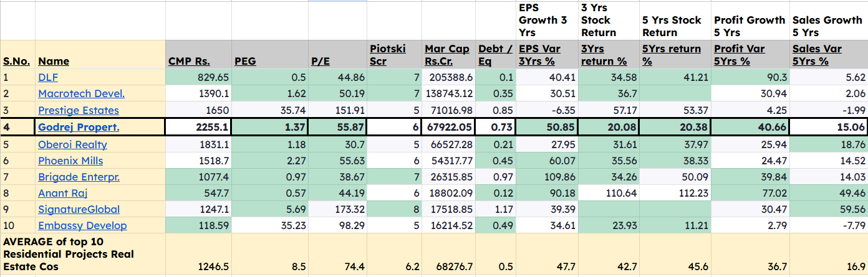
Task: Select SignatureGlobal P/E cell 173.32
Action: [337, 209]
